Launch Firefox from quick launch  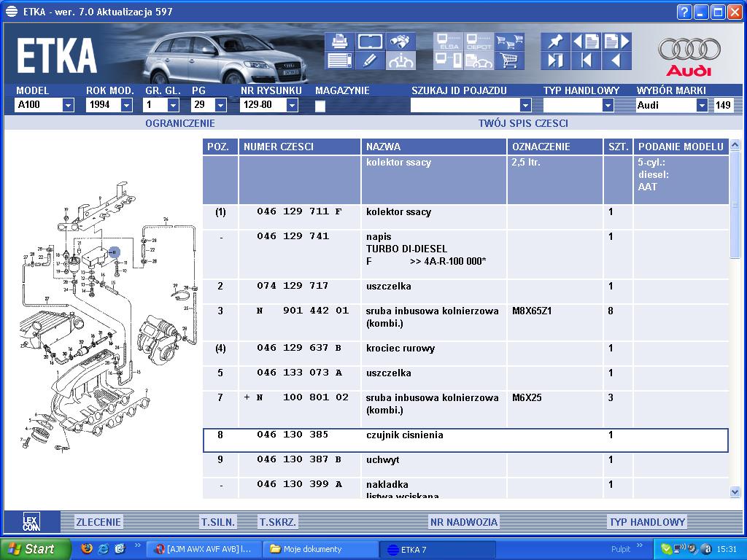click(87, 548)
